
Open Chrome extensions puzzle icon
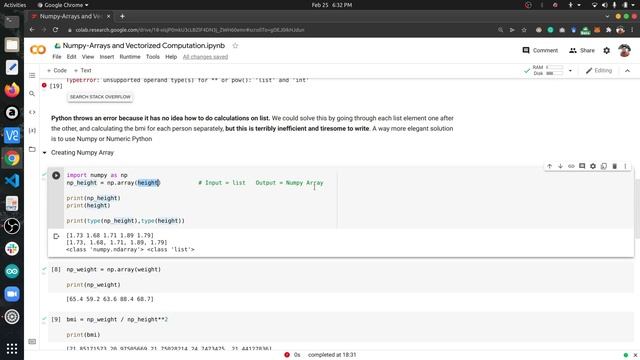tap(609, 30)
